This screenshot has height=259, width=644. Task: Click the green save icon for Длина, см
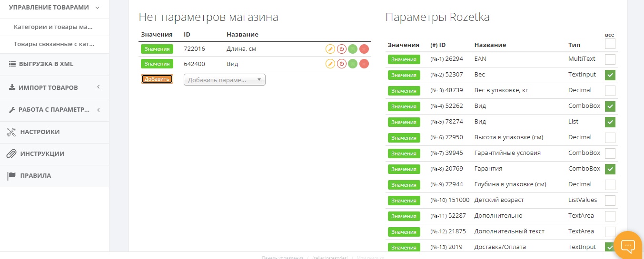click(x=353, y=49)
